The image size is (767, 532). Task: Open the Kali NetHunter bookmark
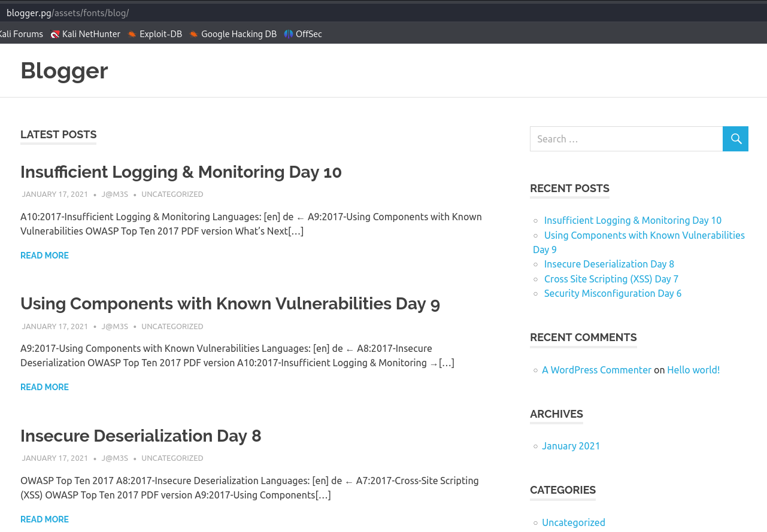[x=86, y=34]
